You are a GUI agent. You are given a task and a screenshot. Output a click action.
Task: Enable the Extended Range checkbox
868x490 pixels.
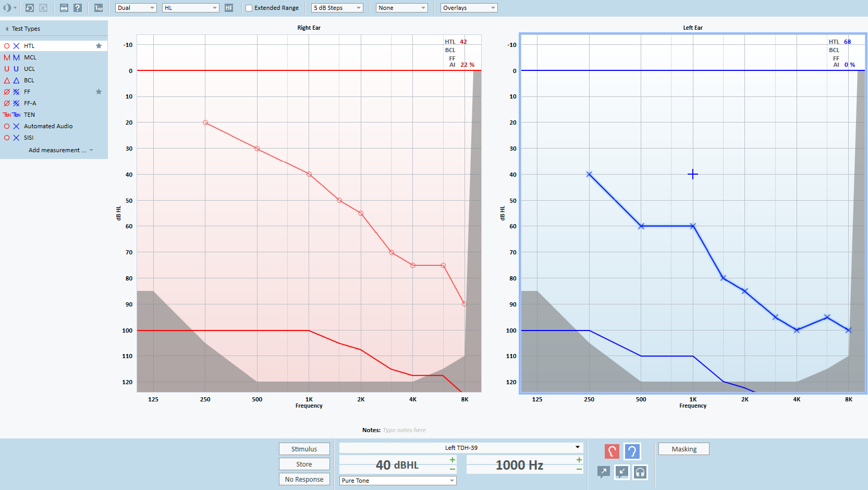pyautogui.click(x=249, y=8)
